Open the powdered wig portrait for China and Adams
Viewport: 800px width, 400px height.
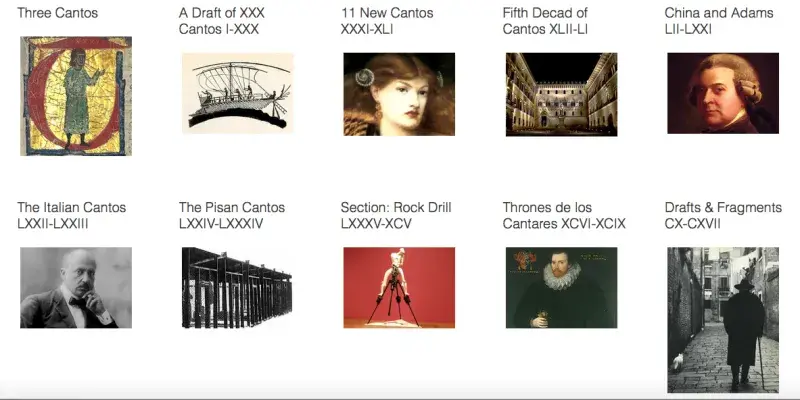tap(723, 93)
